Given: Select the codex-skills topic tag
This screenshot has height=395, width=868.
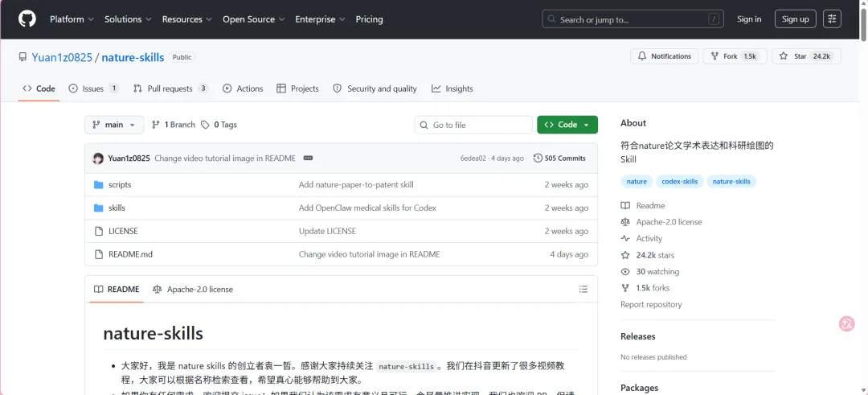Looking at the screenshot, I should tap(680, 182).
